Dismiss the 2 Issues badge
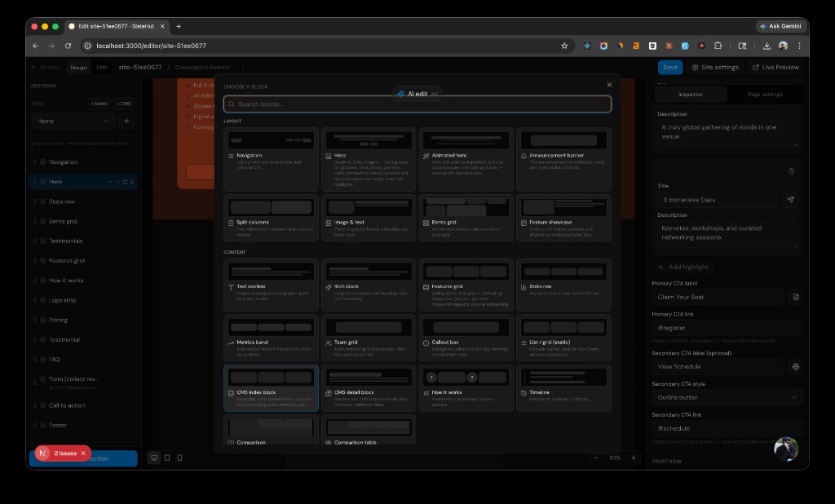This screenshot has width=835, height=504. (x=83, y=453)
